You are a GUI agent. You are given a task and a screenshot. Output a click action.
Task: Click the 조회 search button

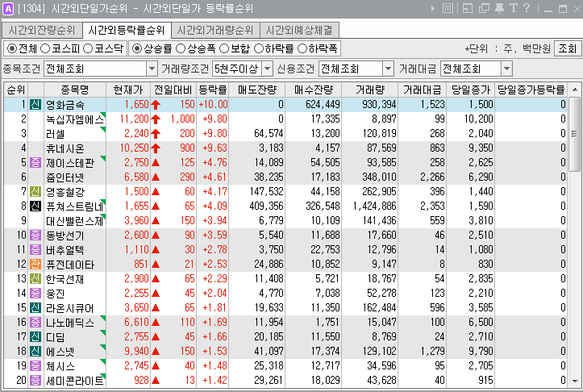(x=568, y=48)
